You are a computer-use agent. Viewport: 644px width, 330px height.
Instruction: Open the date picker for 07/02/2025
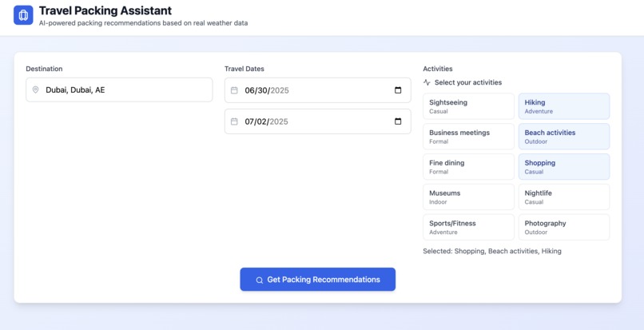(x=398, y=121)
